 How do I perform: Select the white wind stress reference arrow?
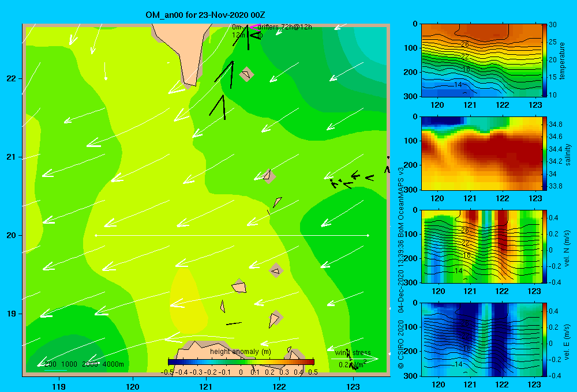(x=354, y=358)
